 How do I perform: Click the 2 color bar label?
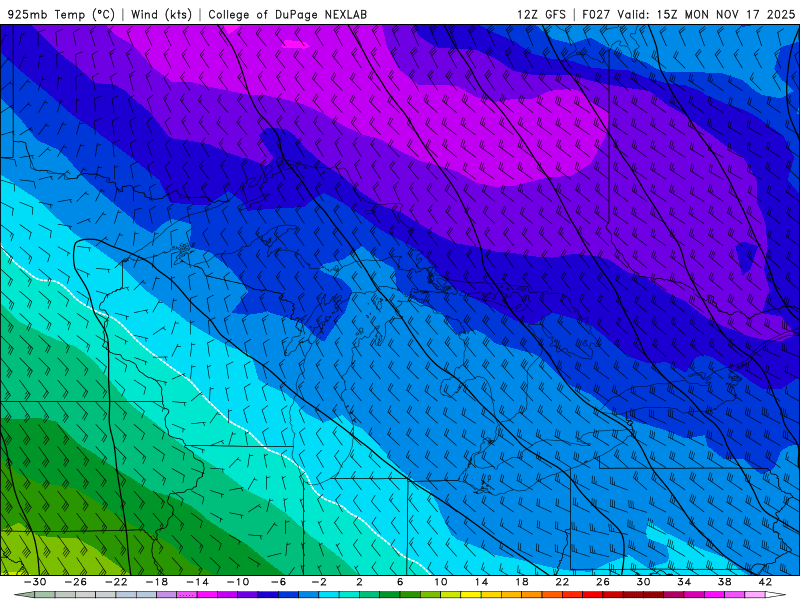point(359,582)
